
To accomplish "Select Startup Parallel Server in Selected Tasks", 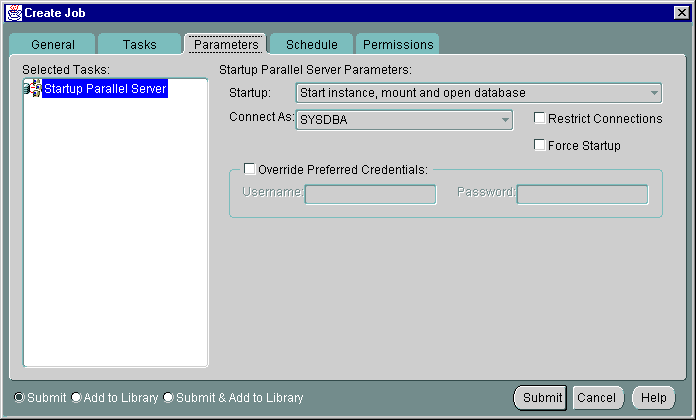I will 105,89.
